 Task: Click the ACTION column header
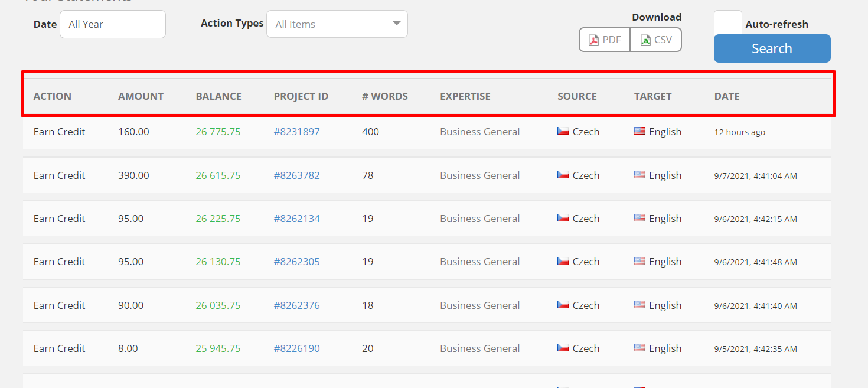click(53, 96)
